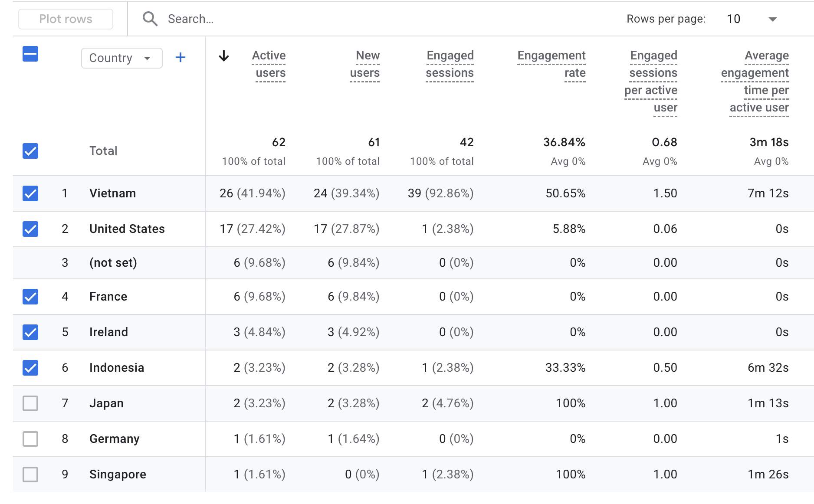Uncheck the Vietnam row checkbox

pos(30,193)
